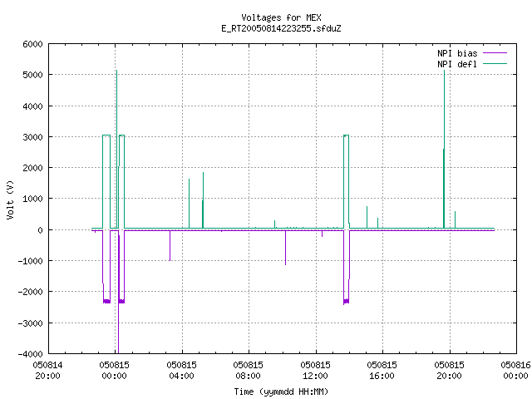The height and width of the screenshot is (399, 532).
Task: Click the 'Time (yymmdd HH:MM)' x-axis label
Action: pyautogui.click(x=281, y=392)
